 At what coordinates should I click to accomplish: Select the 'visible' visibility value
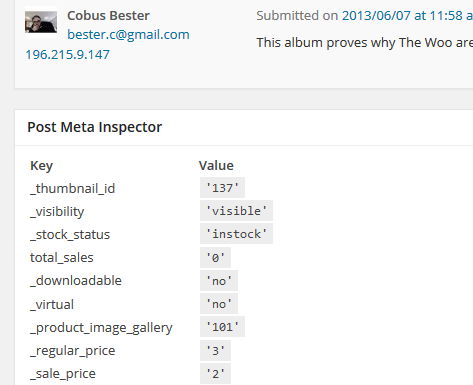pyautogui.click(x=236, y=211)
